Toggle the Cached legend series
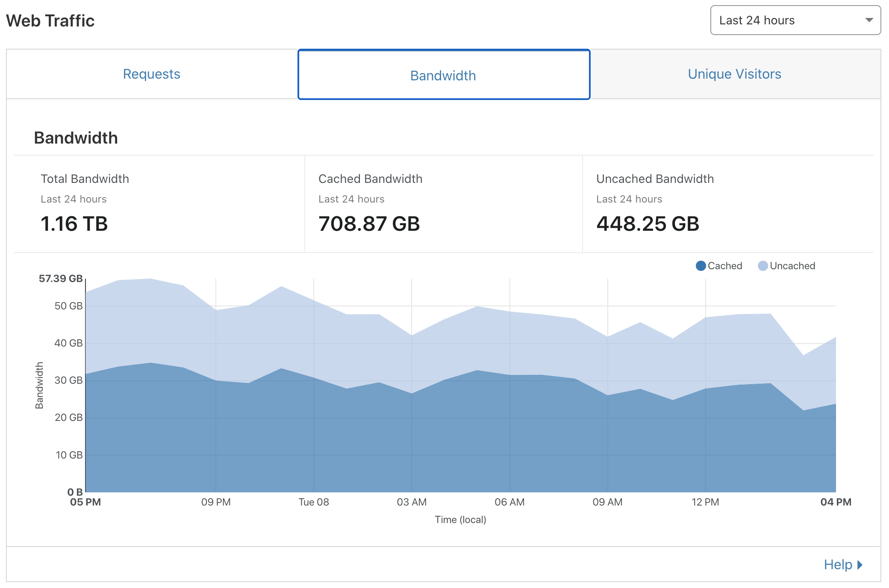The width and height of the screenshot is (889, 588). point(724,266)
